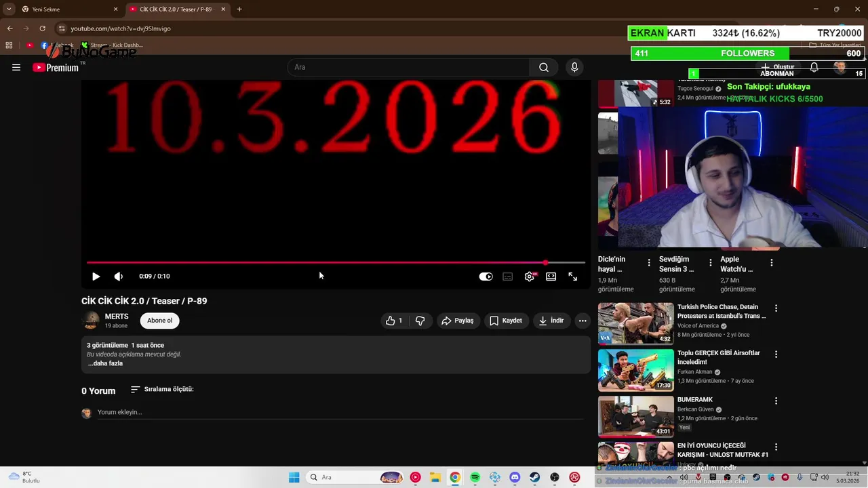The image size is (868, 488).
Task: Start voice search with microphone icon
Action: [x=574, y=67]
